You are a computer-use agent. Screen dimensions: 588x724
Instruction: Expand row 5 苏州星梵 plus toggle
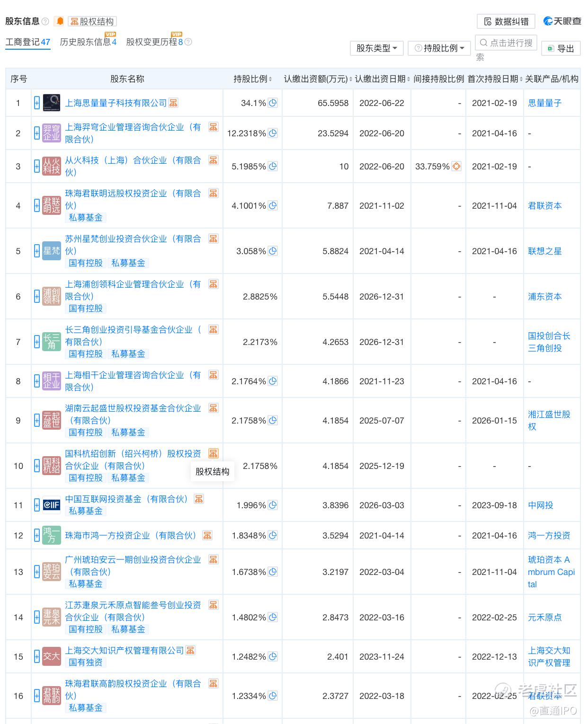pyautogui.click(x=37, y=251)
